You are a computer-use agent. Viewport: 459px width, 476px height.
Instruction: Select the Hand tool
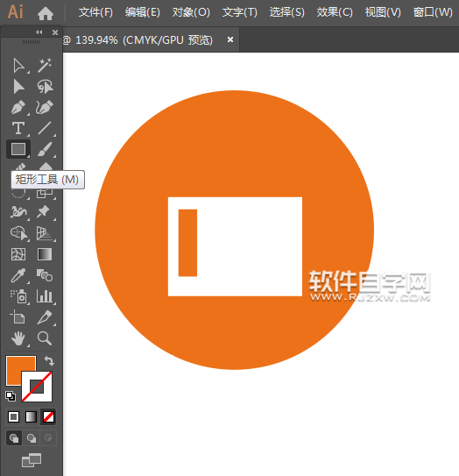click(18, 338)
